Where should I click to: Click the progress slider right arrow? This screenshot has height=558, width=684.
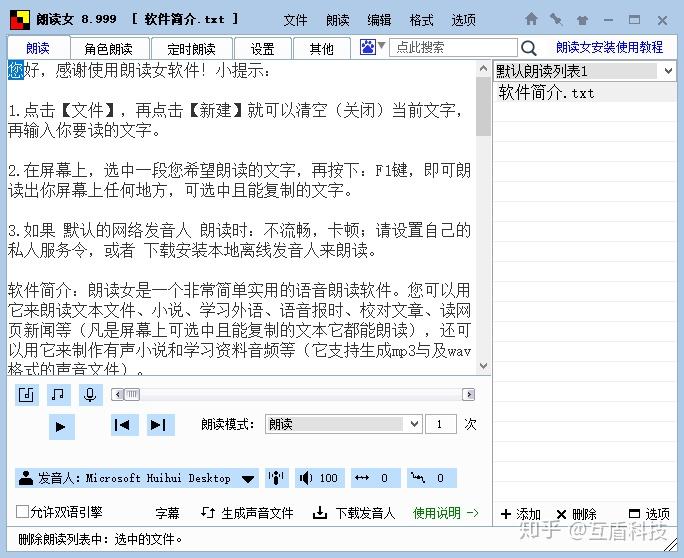[469, 394]
